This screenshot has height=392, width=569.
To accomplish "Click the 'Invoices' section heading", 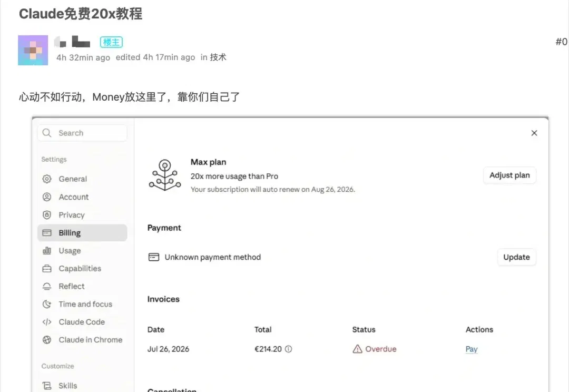I will [163, 299].
